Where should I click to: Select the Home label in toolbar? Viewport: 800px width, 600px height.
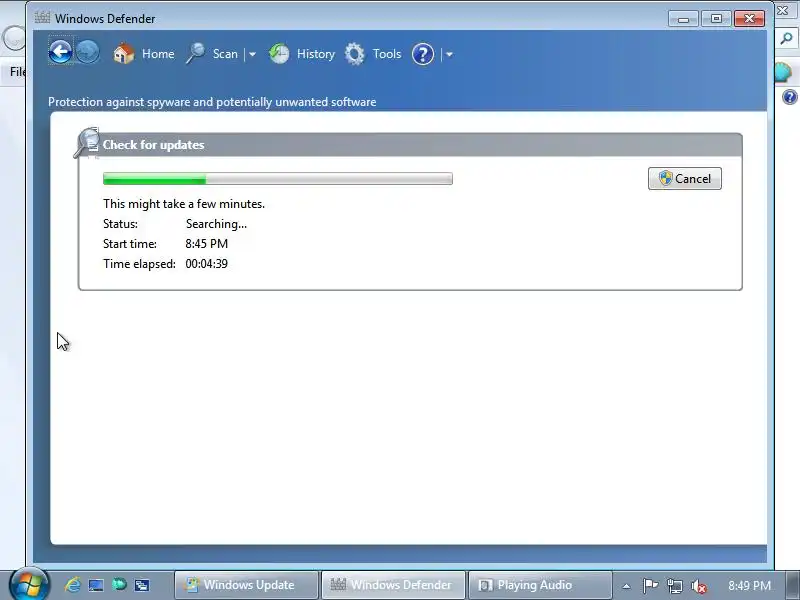158,54
